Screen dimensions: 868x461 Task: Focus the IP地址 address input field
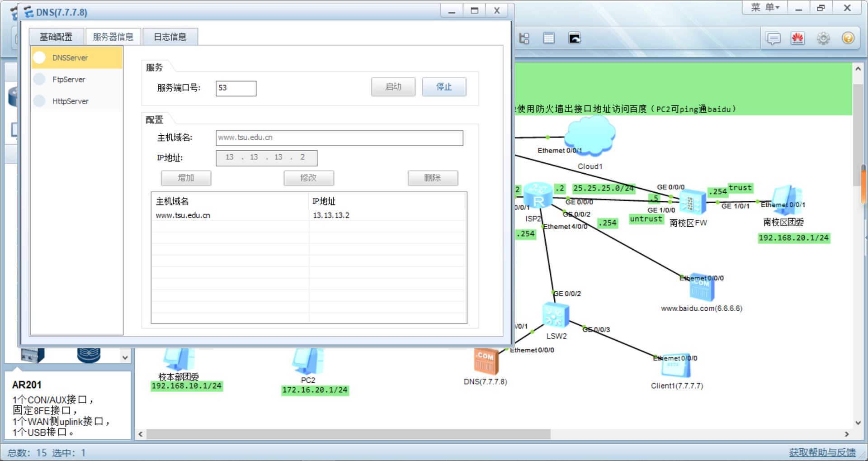pyautogui.click(x=267, y=158)
